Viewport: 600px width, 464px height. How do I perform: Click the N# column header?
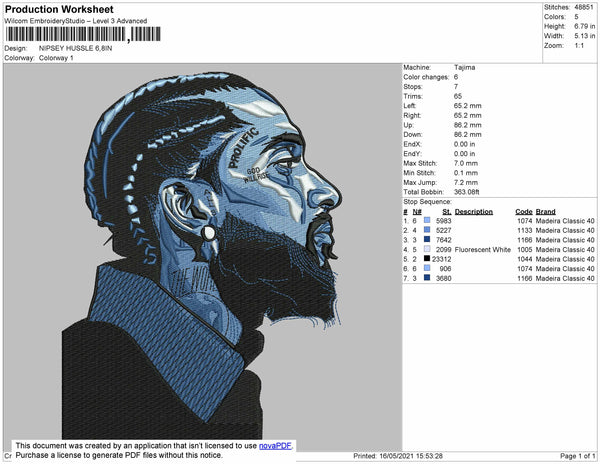417,212
